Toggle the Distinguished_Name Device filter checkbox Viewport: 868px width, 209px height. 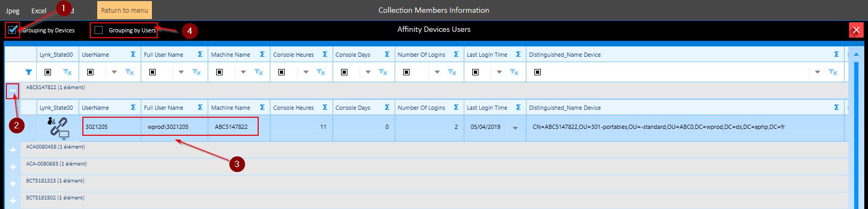point(538,72)
